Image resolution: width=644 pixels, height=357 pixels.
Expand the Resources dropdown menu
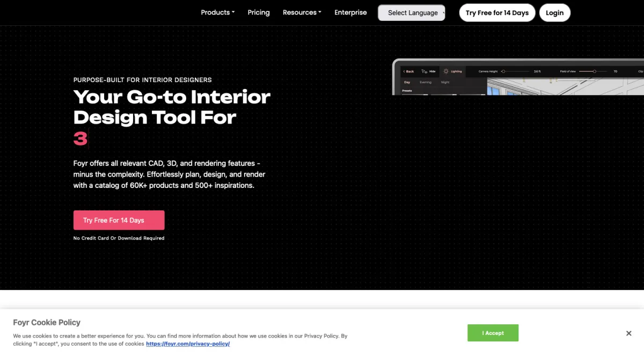(x=302, y=12)
